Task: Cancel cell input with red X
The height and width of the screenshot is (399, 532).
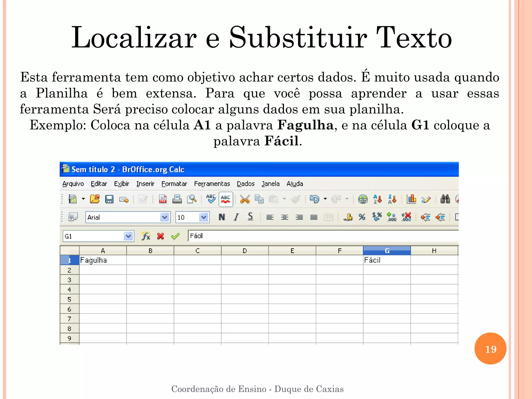Action: (x=161, y=236)
